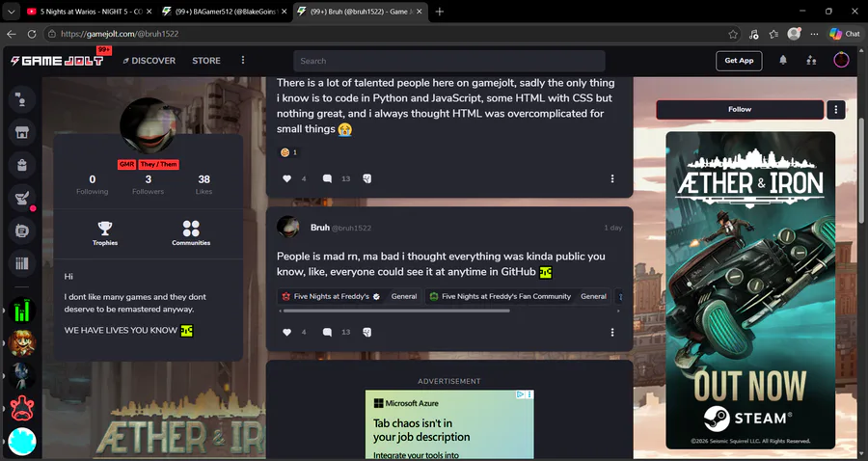The width and height of the screenshot is (868, 461).
Task: Open the top navigation more menu
Action: tap(242, 60)
